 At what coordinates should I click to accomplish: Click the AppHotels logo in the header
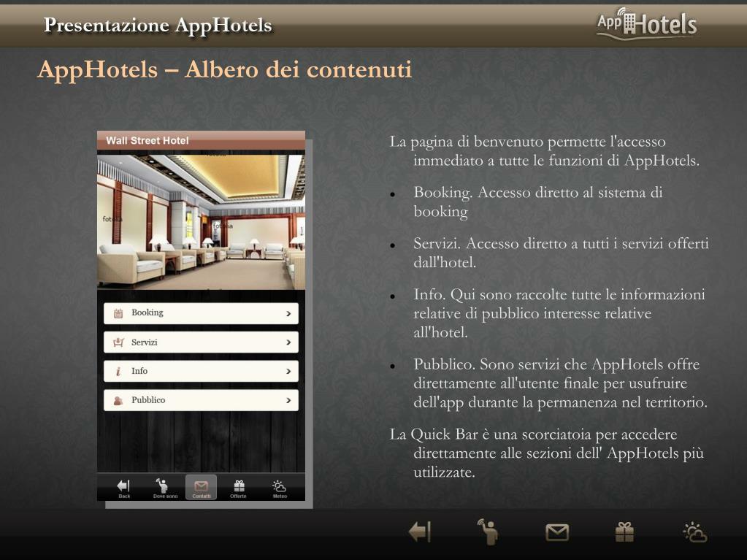click(647, 23)
